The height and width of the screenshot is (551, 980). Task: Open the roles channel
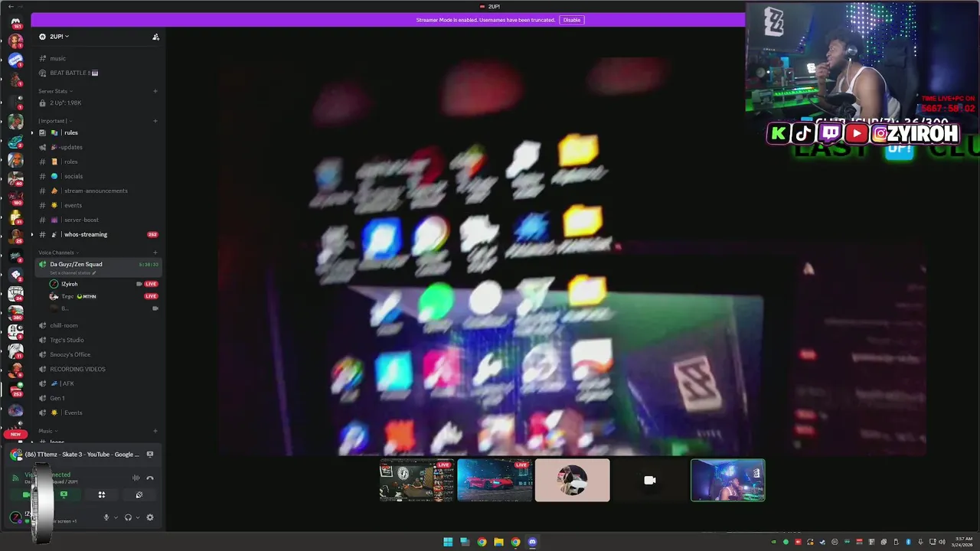(x=98, y=161)
